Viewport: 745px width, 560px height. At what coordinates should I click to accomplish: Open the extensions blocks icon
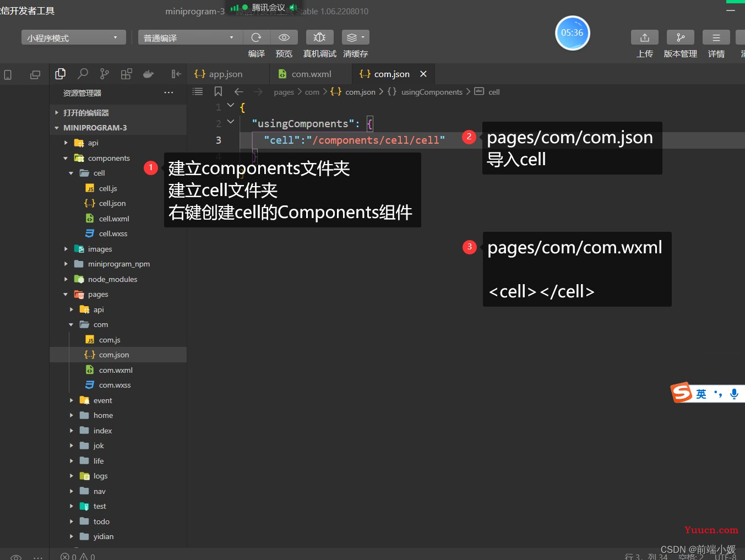126,74
